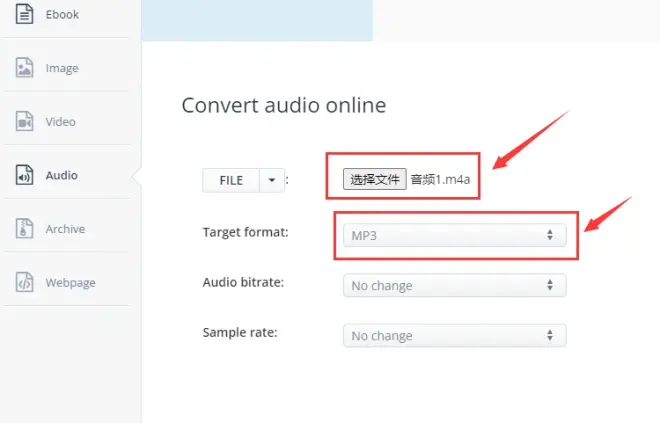Open the Target format MP3 dropdown
Image resolution: width=660 pixels, height=423 pixels.
(x=454, y=235)
